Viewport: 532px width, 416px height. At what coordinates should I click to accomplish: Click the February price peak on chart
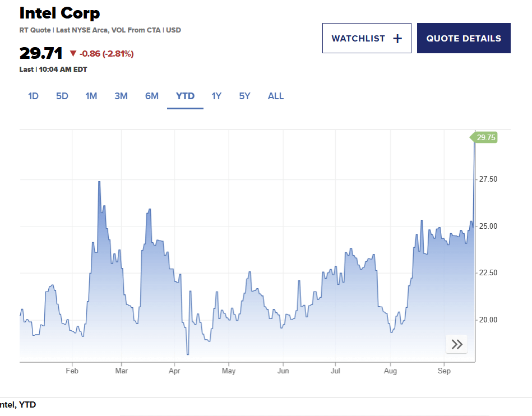click(99, 182)
